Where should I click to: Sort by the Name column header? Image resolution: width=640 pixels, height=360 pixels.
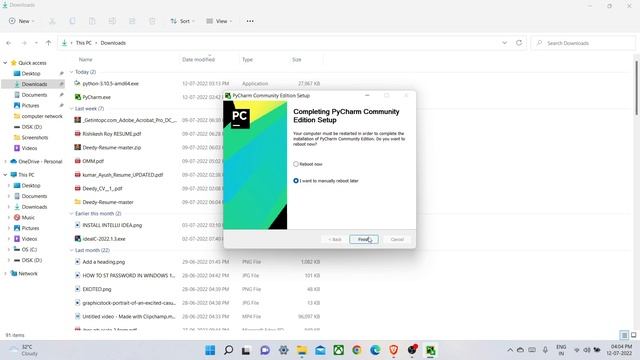pos(85,60)
